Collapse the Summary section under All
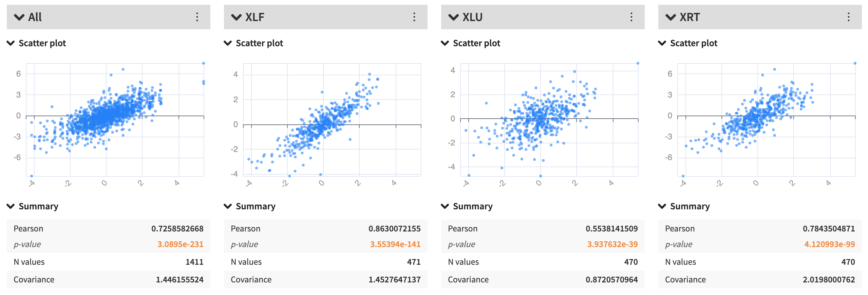Viewport: 868px width, 295px height. [11, 206]
